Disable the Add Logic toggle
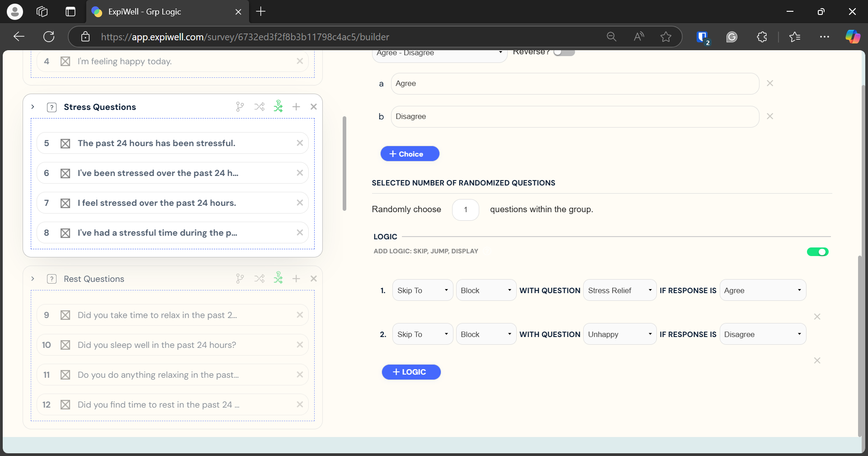 (818, 252)
